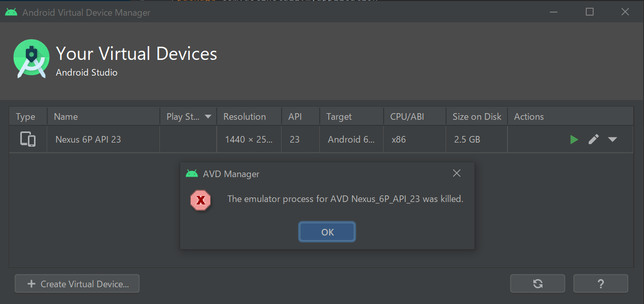Click the Android Studio logo in the header

[x=31, y=58]
